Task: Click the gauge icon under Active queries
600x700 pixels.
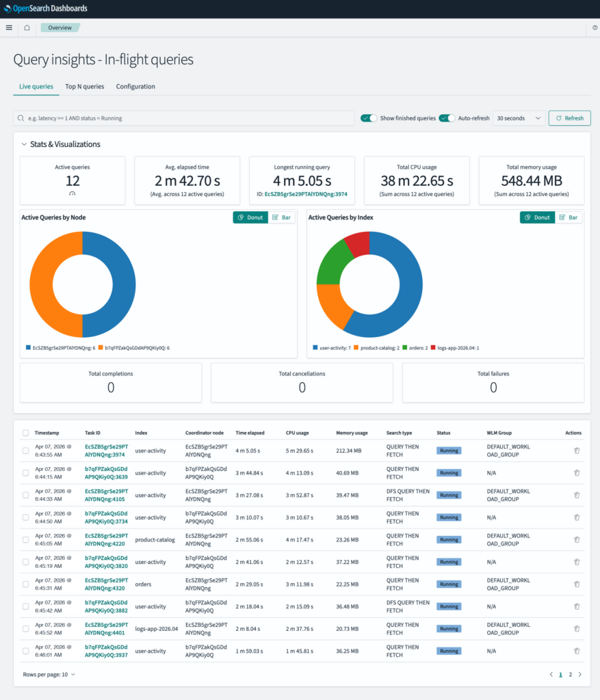Action: click(73, 193)
